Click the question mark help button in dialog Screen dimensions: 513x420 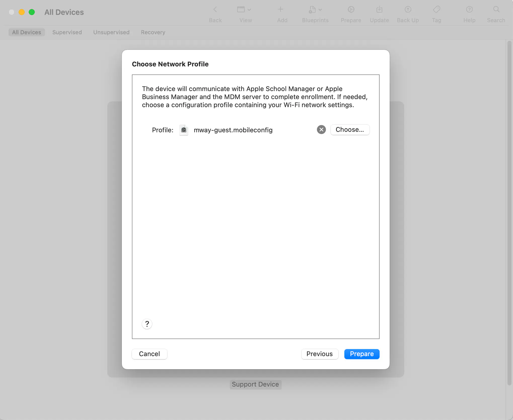(x=147, y=324)
